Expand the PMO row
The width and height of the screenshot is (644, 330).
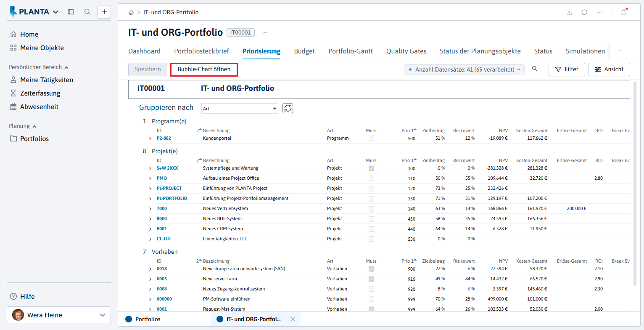[150, 178]
